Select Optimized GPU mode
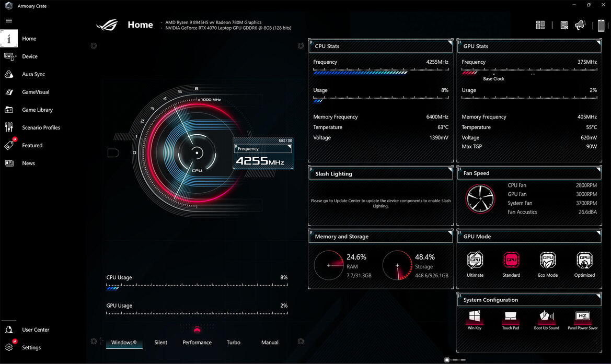The image size is (611, 364). [584, 264]
